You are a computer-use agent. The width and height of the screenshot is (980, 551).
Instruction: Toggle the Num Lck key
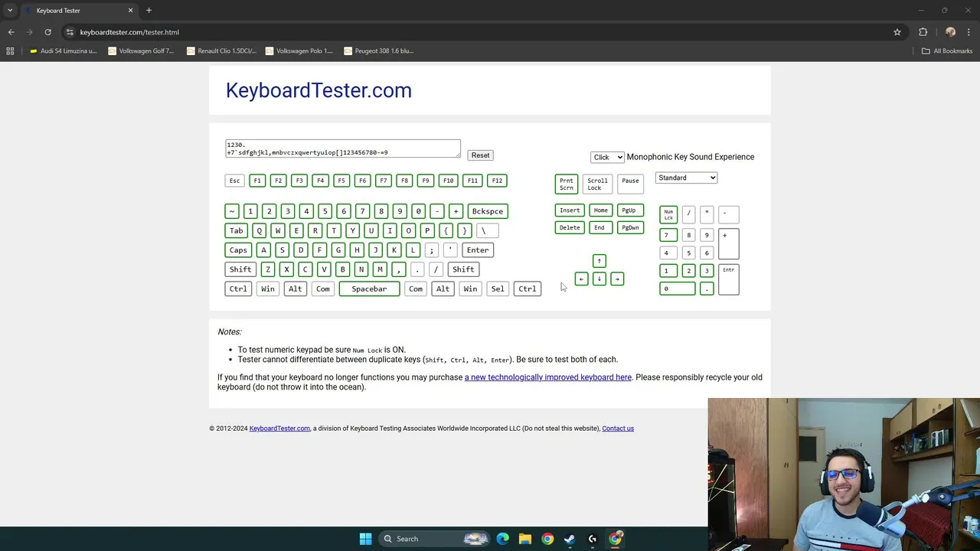click(x=668, y=215)
